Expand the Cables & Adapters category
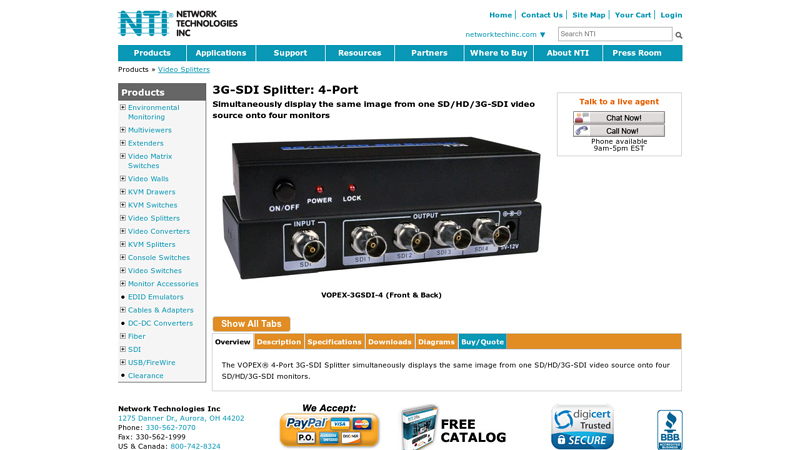Screen dimensions: 800x450 122,310
